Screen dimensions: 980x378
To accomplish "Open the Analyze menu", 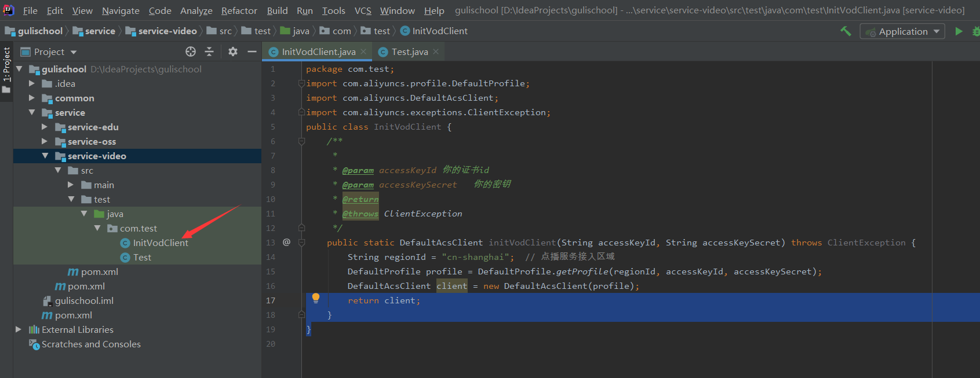I will (x=196, y=10).
